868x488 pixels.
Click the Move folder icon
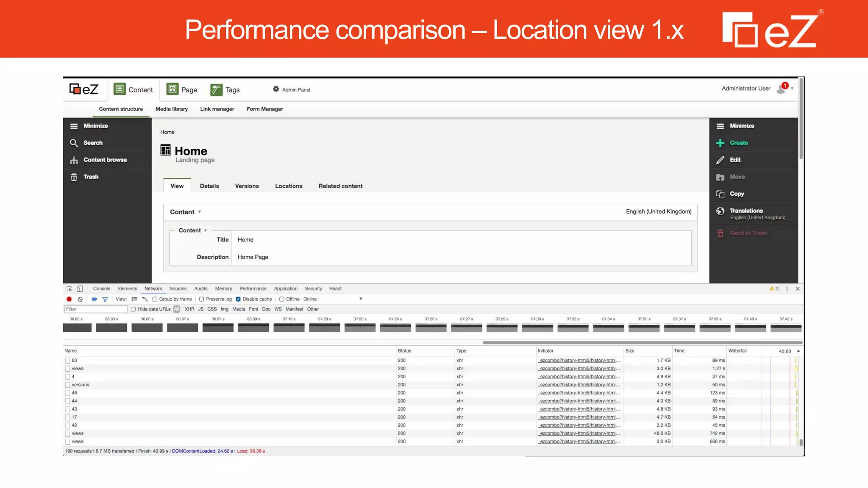pyautogui.click(x=720, y=177)
